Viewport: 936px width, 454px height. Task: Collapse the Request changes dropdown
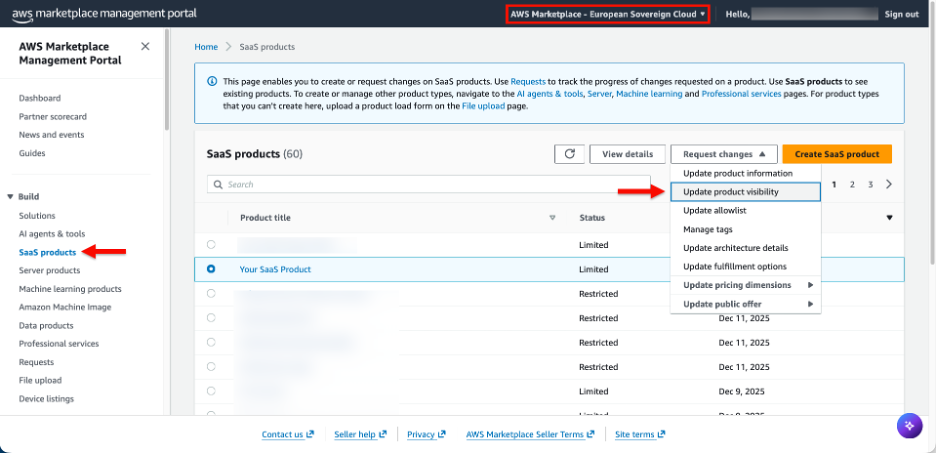pyautogui.click(x=723, y=154)
